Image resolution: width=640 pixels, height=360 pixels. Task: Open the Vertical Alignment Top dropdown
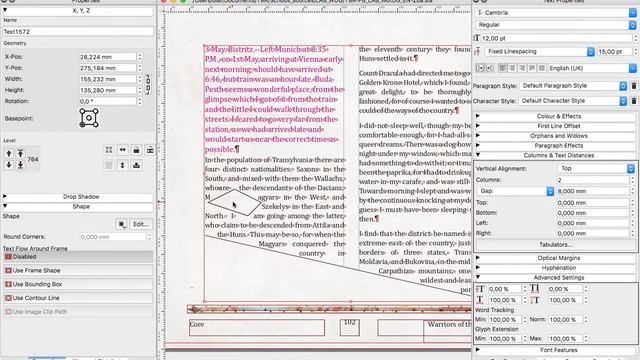(596, 169)
